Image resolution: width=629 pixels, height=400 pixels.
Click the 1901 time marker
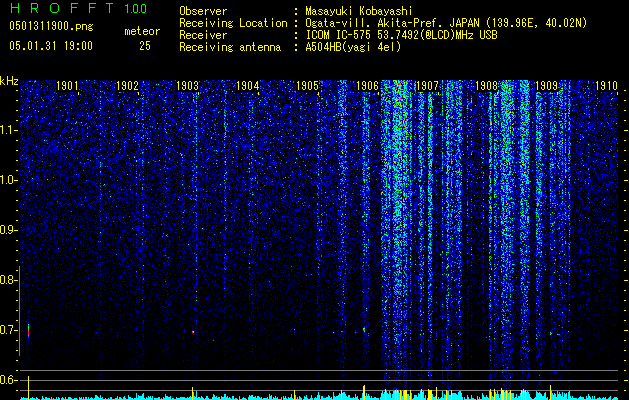tap(67, 86)
